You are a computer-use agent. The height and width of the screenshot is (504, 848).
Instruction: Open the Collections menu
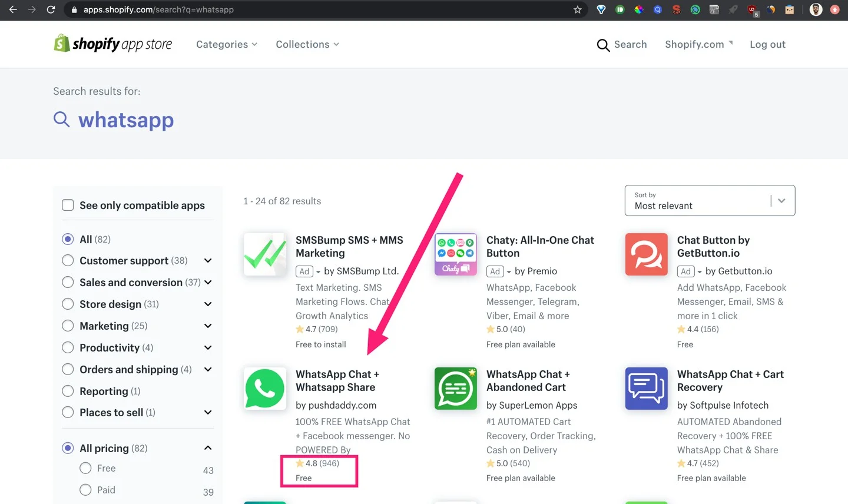tap(307, 45)
